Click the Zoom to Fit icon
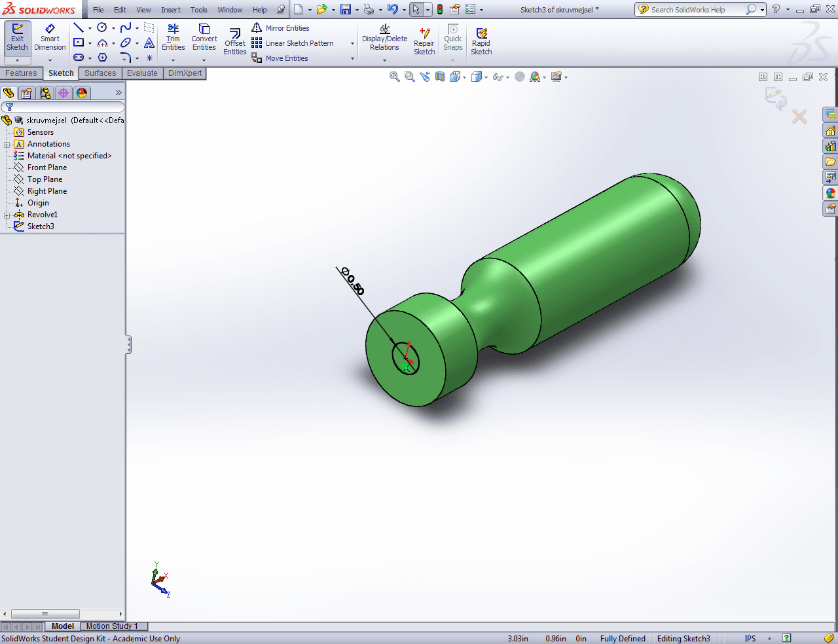The width and height of the screenshot is (838, 644). 395,77
